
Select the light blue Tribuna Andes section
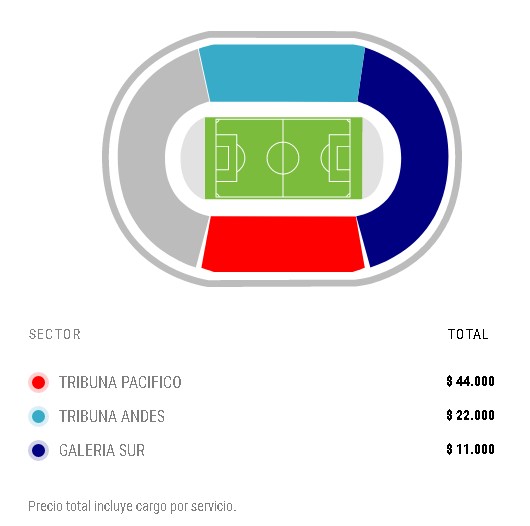click(282, 73)
